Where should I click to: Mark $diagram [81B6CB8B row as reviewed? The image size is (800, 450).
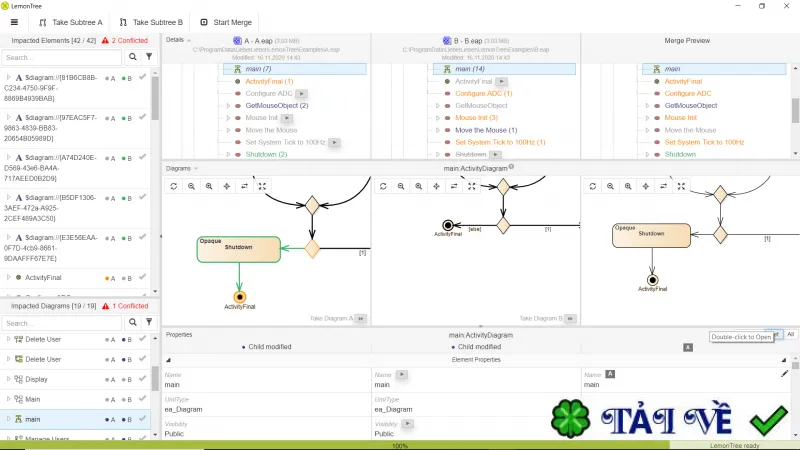tap(143, 77)
